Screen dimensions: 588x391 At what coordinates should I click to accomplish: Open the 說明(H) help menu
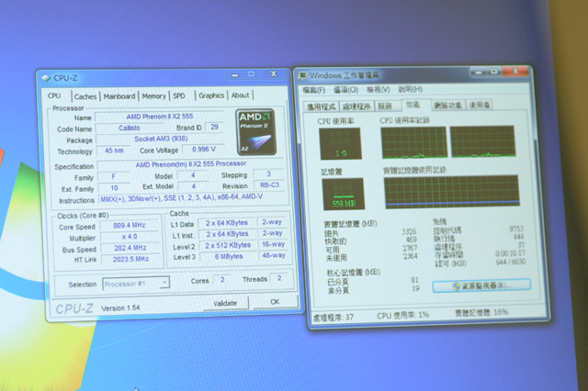click(x=411, y=89)
